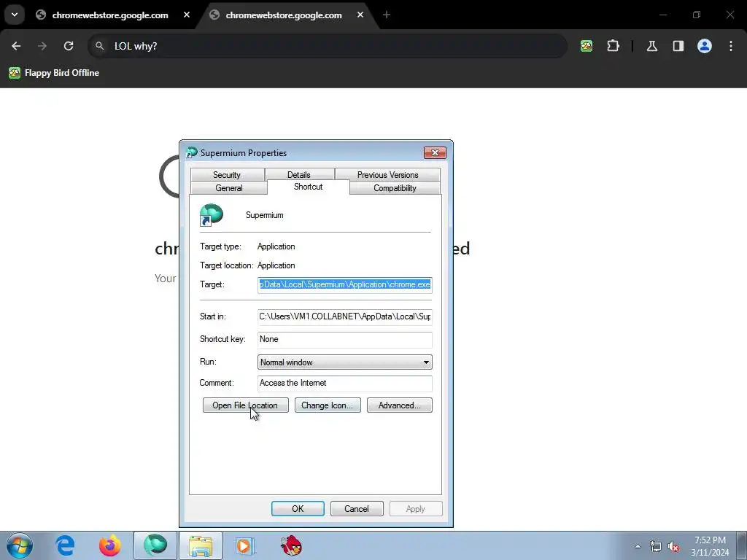This screenshot has height=560, width=747.
Task: Show hidden tray icons arrow
Action: tap(638, 546)
